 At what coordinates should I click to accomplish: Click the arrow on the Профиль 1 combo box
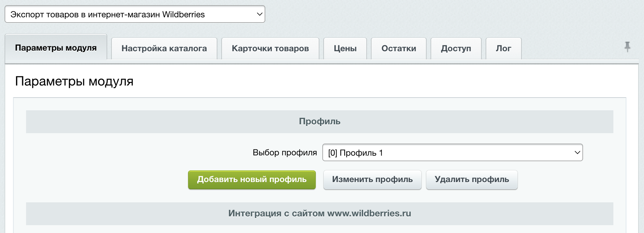[x=577, y=153]
